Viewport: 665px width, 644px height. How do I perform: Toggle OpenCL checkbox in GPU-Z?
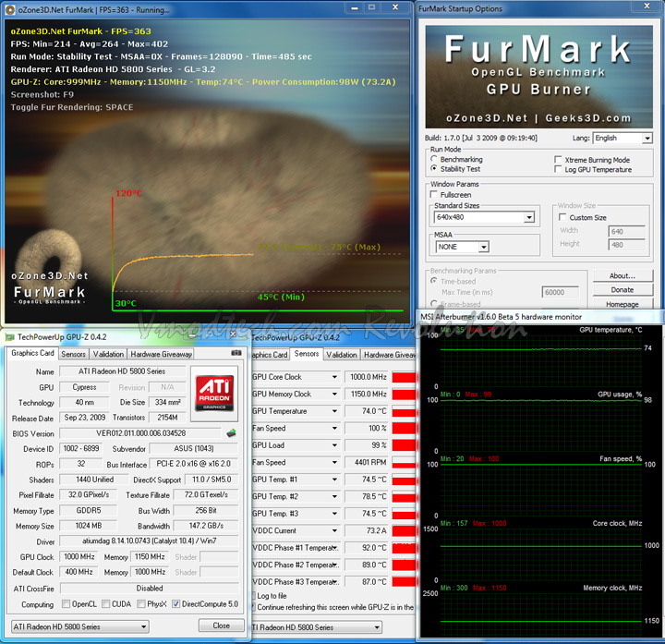coord(66,603)
